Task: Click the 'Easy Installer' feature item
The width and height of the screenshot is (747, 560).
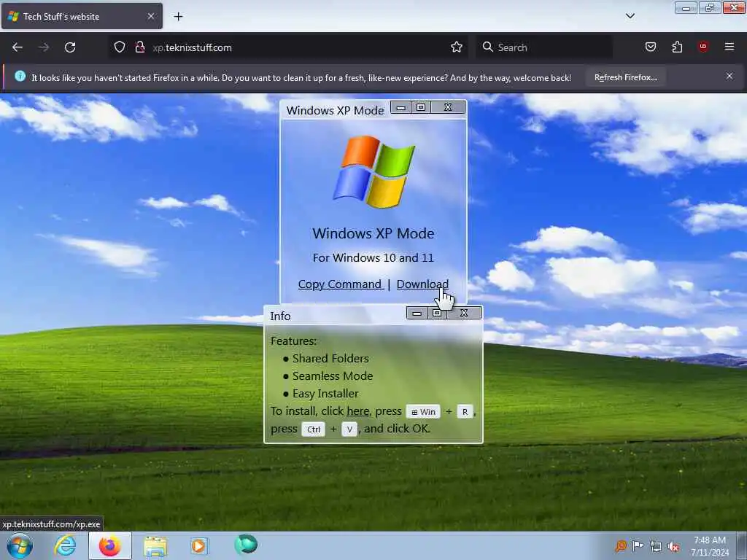Action: tap(325, 393)
